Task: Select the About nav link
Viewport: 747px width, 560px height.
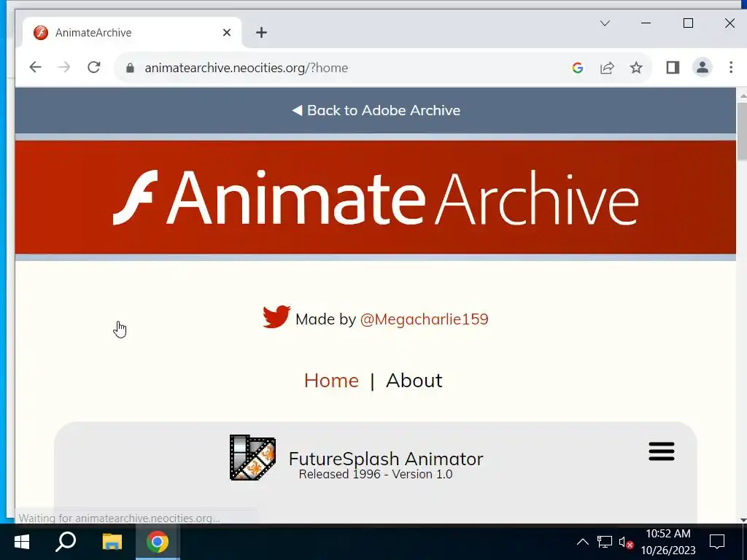Action: [x=414, y=381]
